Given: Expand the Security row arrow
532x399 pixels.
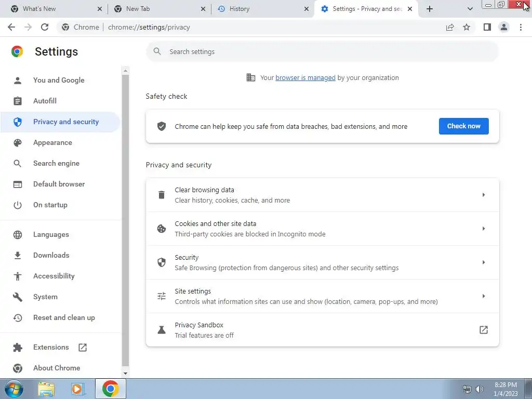Looking at the screenshot, I should (x=484, y=262).
